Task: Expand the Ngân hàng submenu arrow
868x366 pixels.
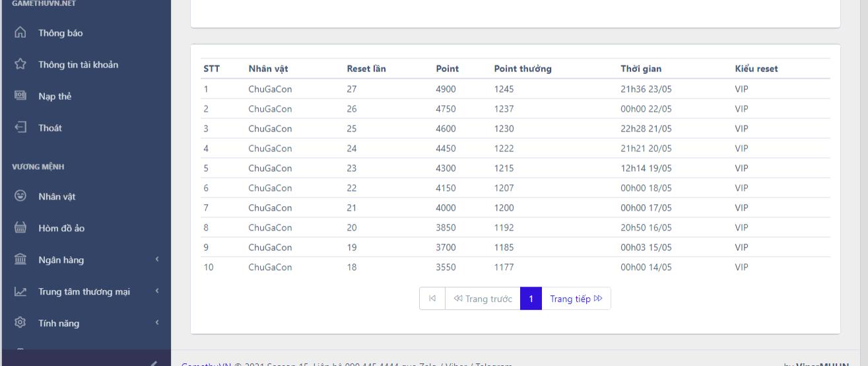Action: pyautogui.click(x=157, y=260)
